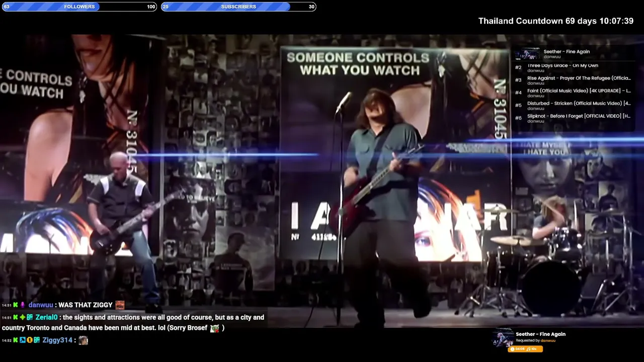644x362 pixels.
Task: Select queue entry 'Disturbed - Stricken'
Action: (x=579, y=103)
